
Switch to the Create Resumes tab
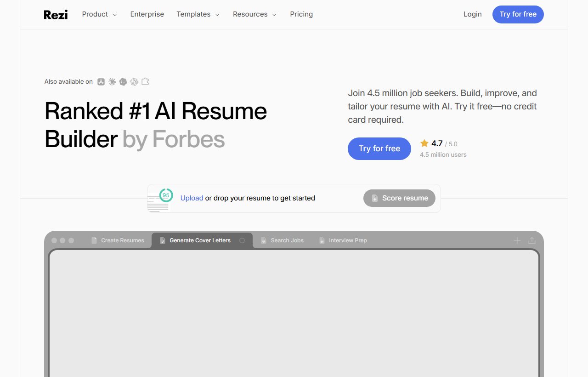118,240
